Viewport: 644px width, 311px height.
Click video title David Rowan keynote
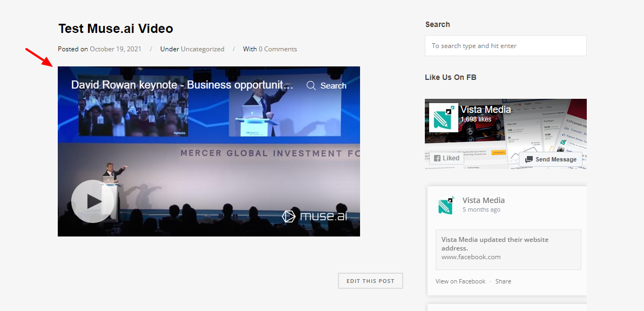(182, 85)
